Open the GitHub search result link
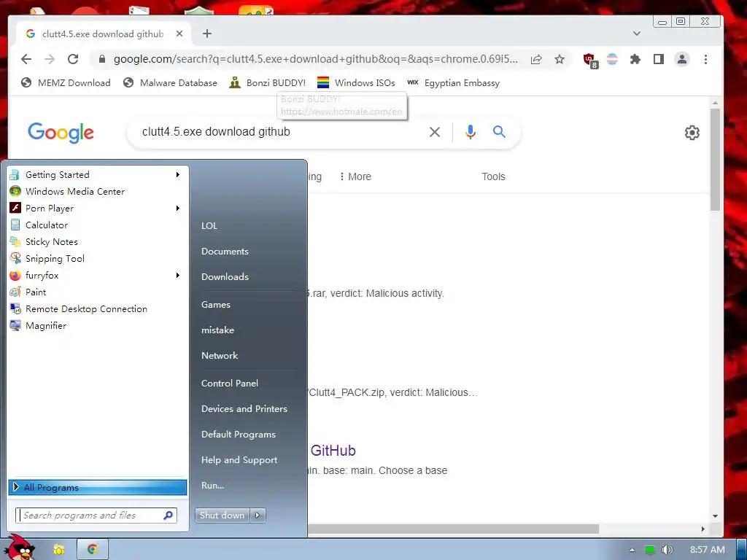747x560 pixels. pyautogui.click(x=333, y=451)
